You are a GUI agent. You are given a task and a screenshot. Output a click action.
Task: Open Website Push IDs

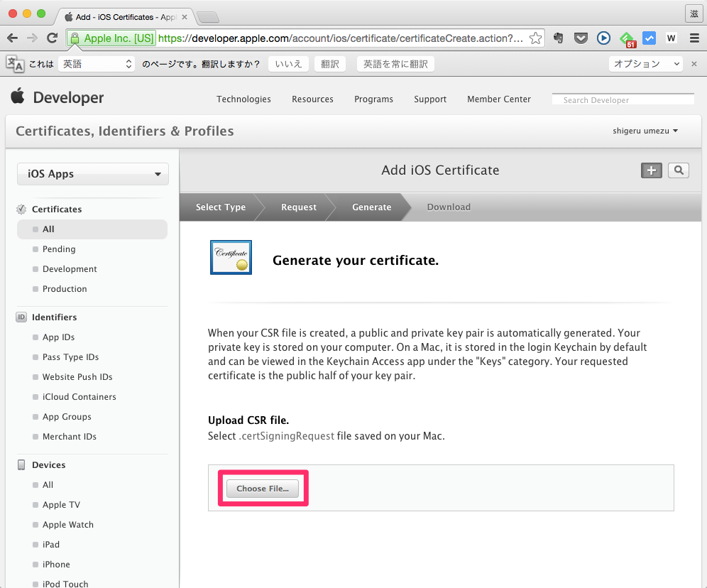[x=77, y=377]
